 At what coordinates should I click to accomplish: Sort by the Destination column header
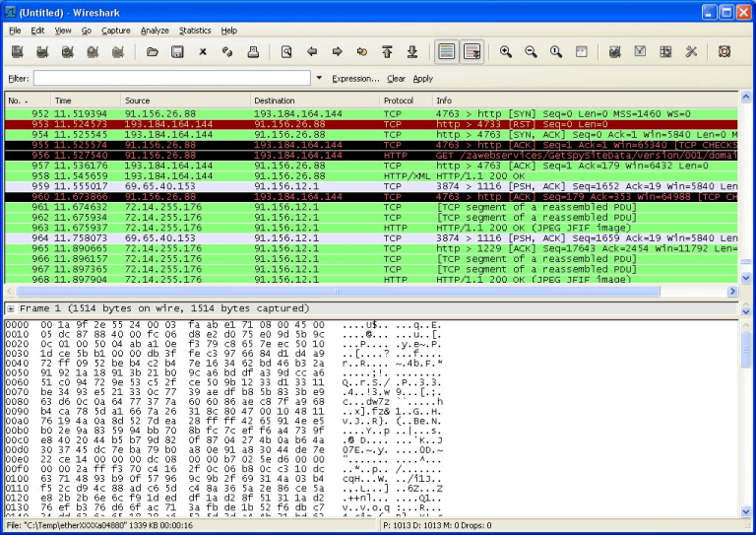pyautogui.click(x=315, y=100)
